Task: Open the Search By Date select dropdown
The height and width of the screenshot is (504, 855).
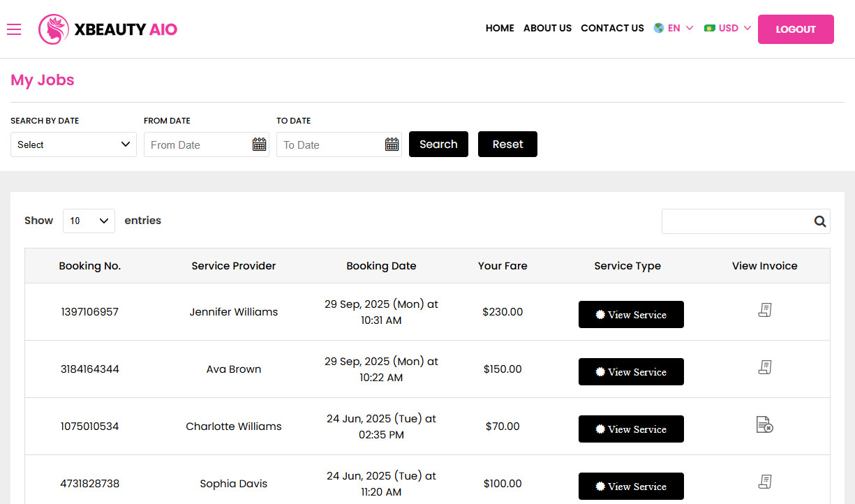Action: point(73,144)
